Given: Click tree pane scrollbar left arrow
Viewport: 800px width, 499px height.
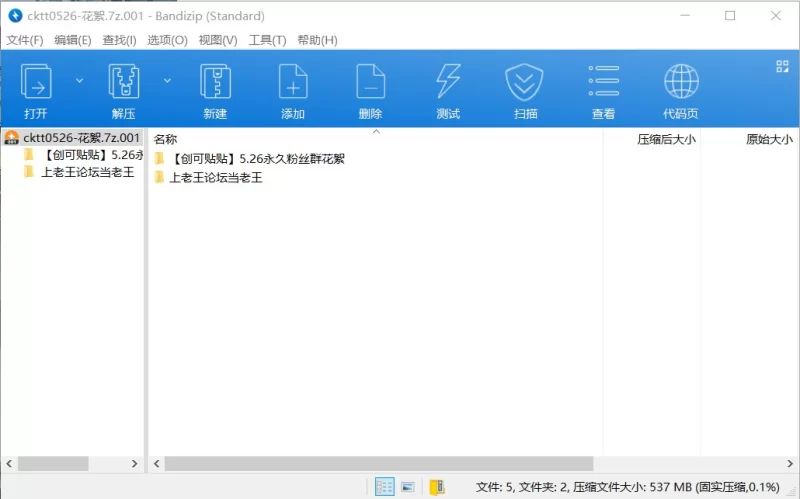Looking at the screenshot, I should click(x=9, y=464).
